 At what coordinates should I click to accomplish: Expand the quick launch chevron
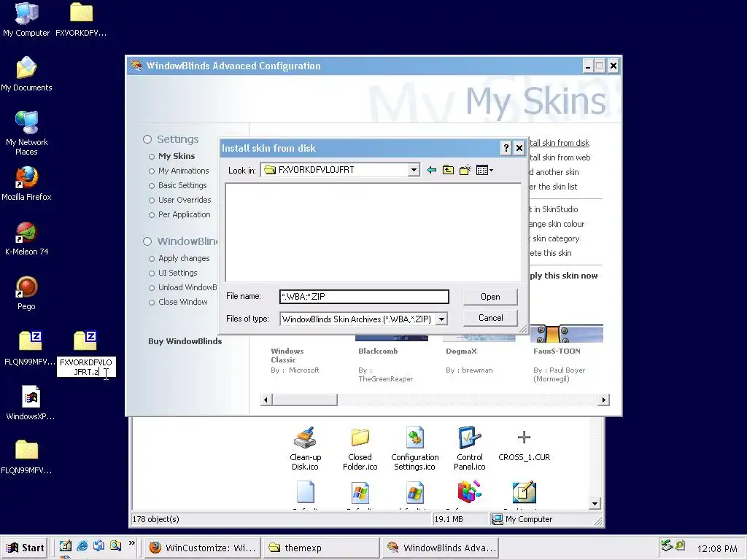pos(132,543)
